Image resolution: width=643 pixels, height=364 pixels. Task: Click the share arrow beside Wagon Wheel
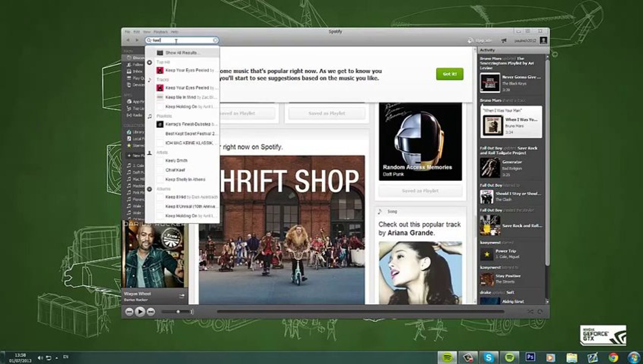[181, 296]
